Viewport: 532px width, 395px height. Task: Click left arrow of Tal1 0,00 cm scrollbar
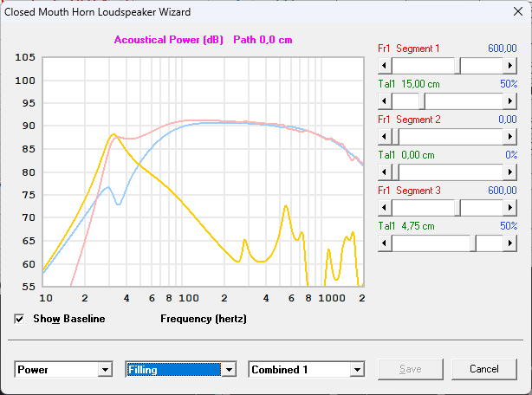(x=385, y=172)
